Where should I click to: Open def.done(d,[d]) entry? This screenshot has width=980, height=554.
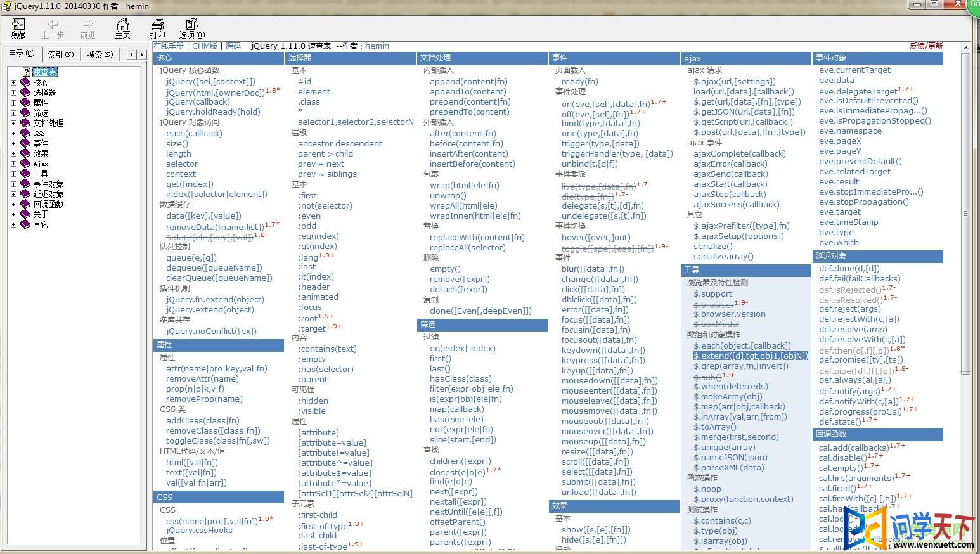coord(849,268)
